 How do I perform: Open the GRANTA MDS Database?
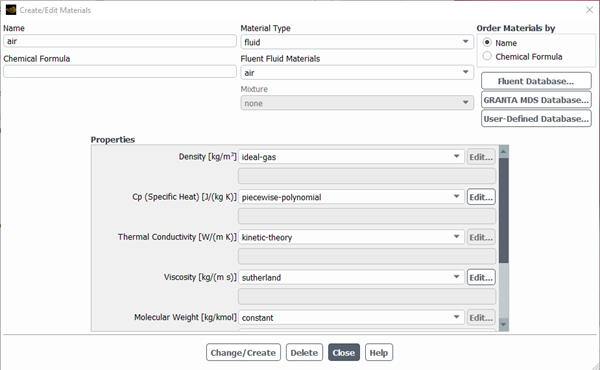[536, 100]
